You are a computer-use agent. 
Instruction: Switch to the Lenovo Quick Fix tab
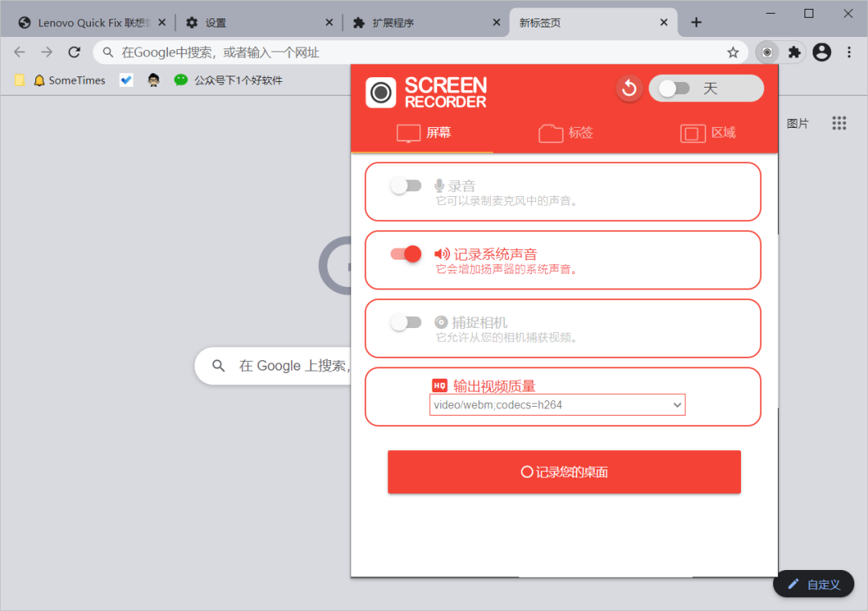[92, 23]
